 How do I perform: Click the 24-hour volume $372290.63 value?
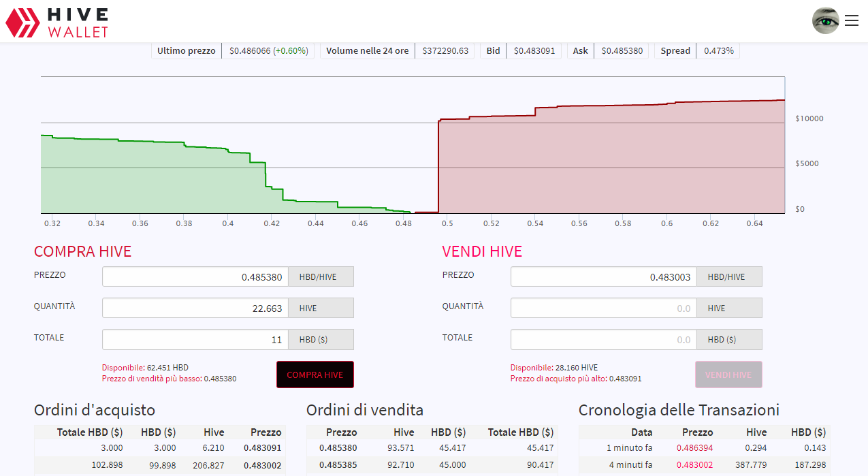pyautogui.click(x=445, y=51)
